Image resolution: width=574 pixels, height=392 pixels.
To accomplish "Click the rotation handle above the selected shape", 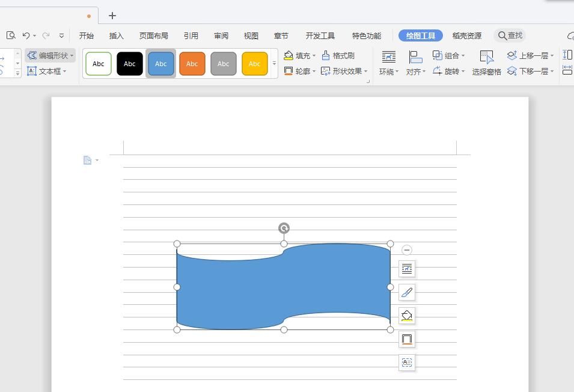I will (283, 228).
